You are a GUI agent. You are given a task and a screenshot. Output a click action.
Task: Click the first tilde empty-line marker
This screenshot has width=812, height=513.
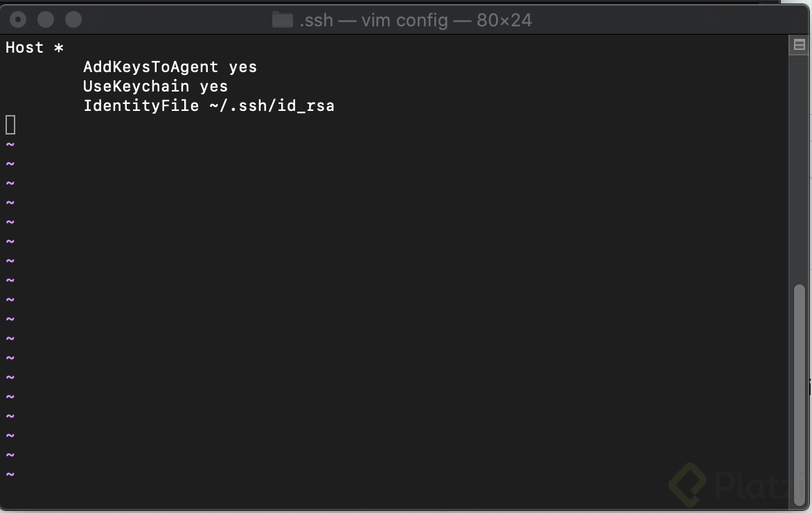point(10,145)
